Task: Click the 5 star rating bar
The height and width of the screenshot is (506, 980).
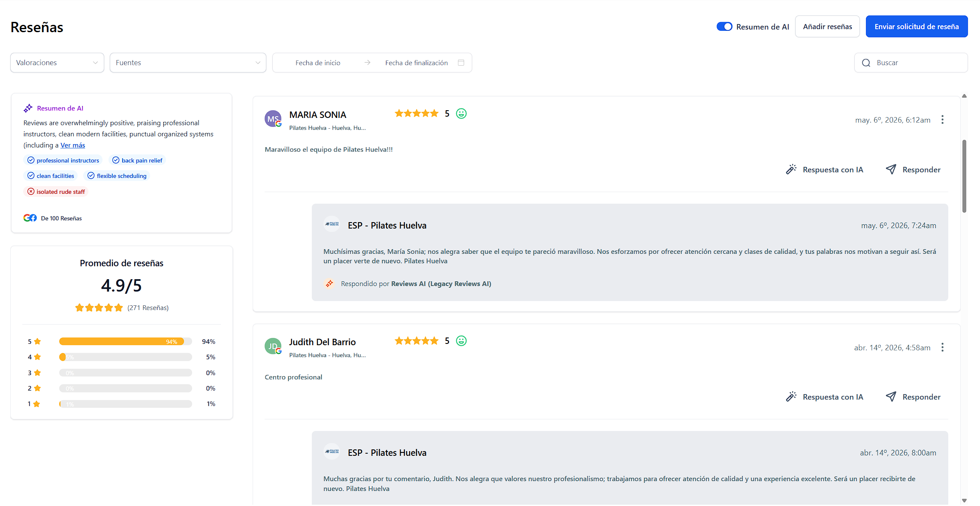Action: coord(126,341)
